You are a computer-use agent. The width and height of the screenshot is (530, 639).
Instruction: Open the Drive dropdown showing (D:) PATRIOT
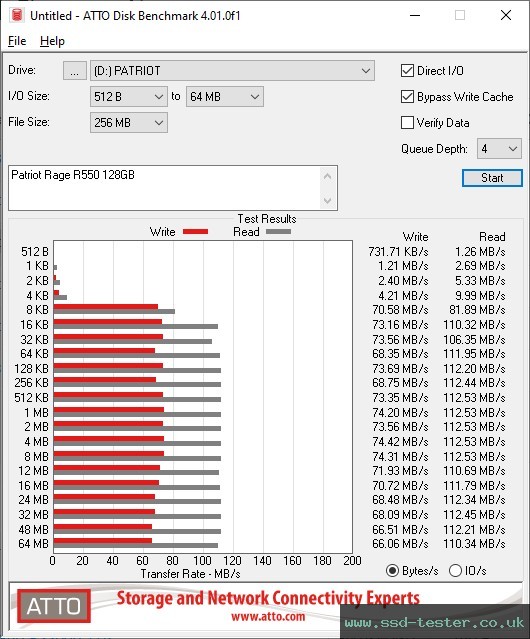(x=232, y=71)
